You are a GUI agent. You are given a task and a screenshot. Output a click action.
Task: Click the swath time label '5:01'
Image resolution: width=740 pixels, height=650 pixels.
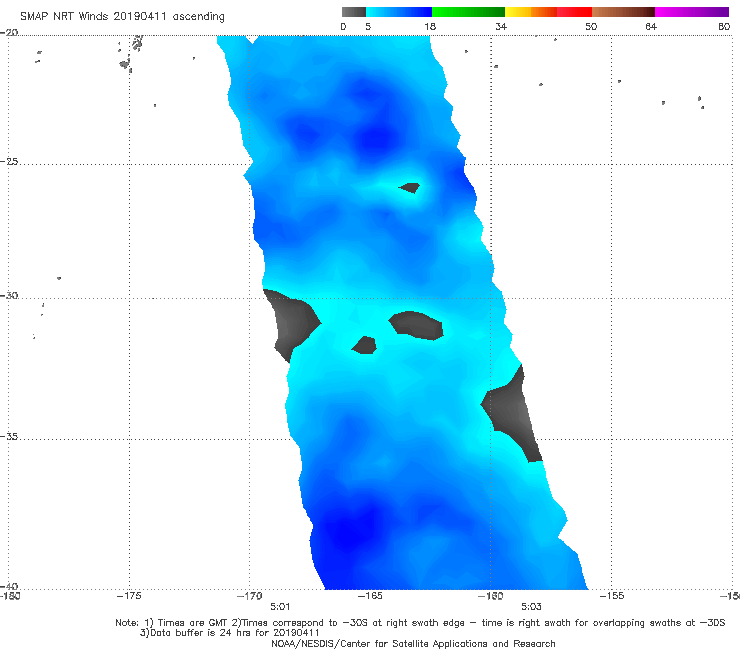280,607
